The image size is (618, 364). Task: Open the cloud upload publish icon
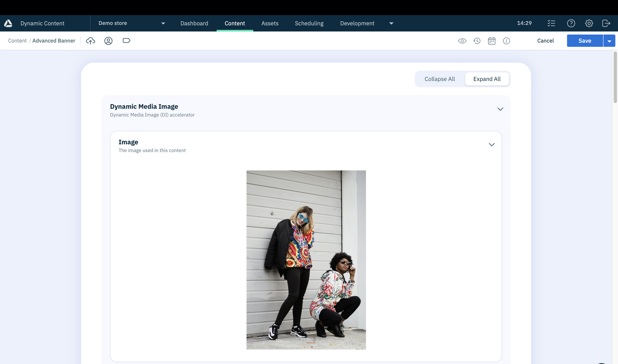pyautogui.click(x=91, y=41)
